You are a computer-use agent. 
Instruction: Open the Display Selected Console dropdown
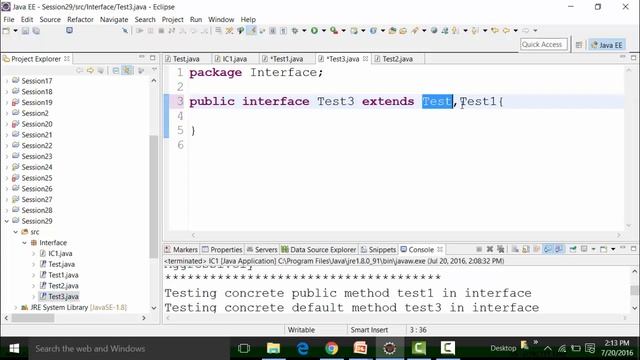[593, 249]
